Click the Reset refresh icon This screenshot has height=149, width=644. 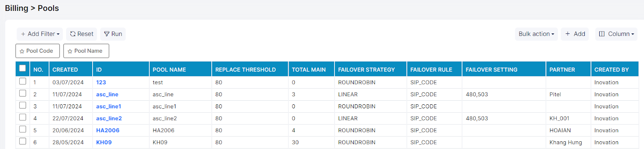point(73,34)
